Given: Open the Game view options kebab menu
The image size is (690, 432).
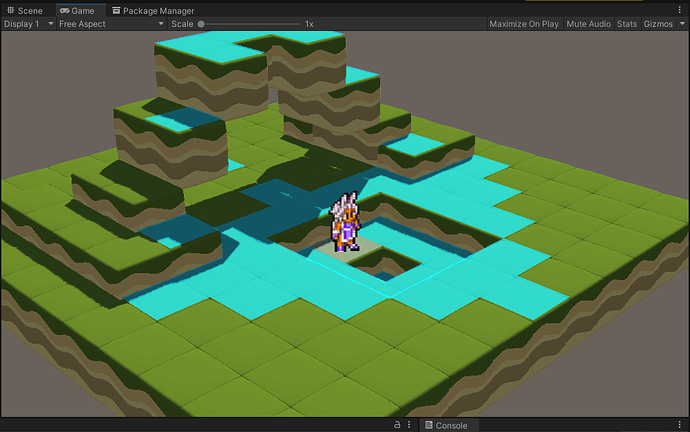Looking at the screenshot, I should coord(679,10).
